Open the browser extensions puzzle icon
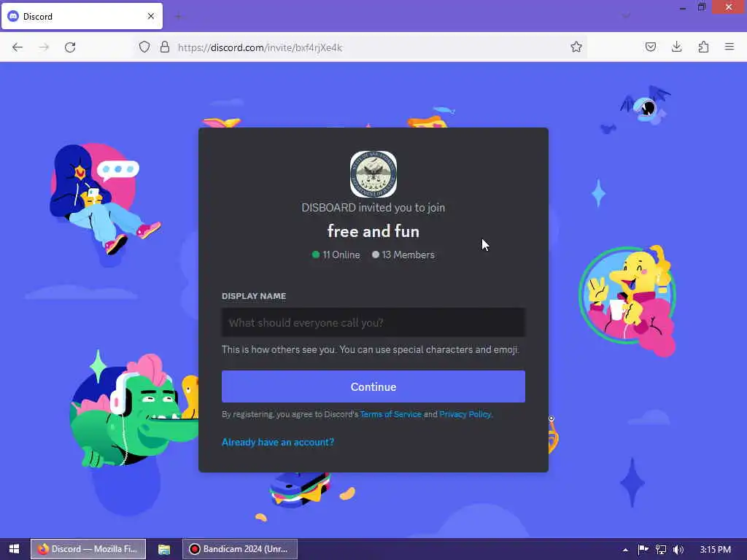The height and width of the screenshot is (560, 747). (x=703, y=47)
